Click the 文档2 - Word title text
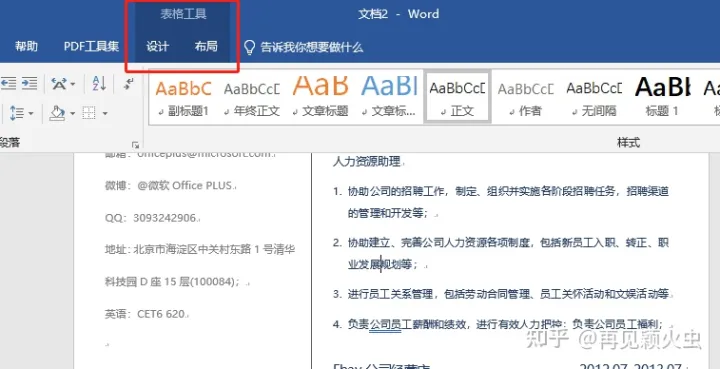The height and width of the screenshot is (369, 720). click(x=399, y=14)
